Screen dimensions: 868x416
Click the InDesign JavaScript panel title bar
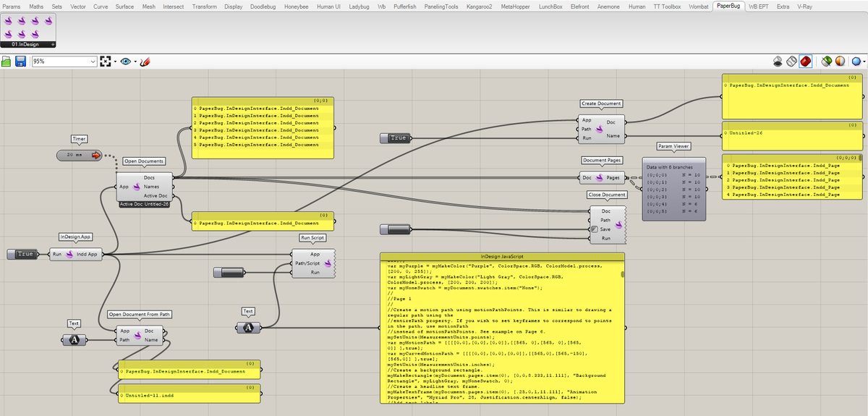coord(502,256)
